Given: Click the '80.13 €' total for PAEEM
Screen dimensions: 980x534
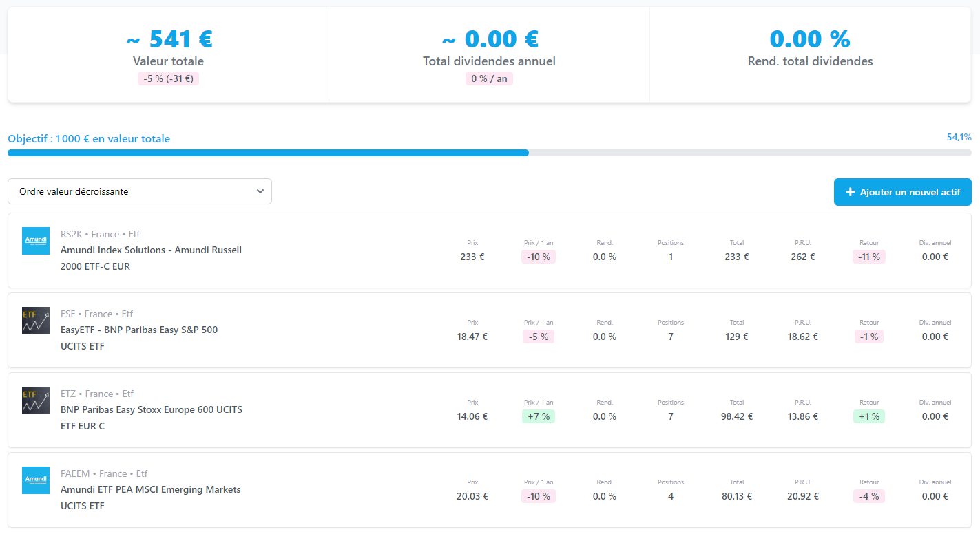Looking at the screenshot, I should tap(737, 496).
